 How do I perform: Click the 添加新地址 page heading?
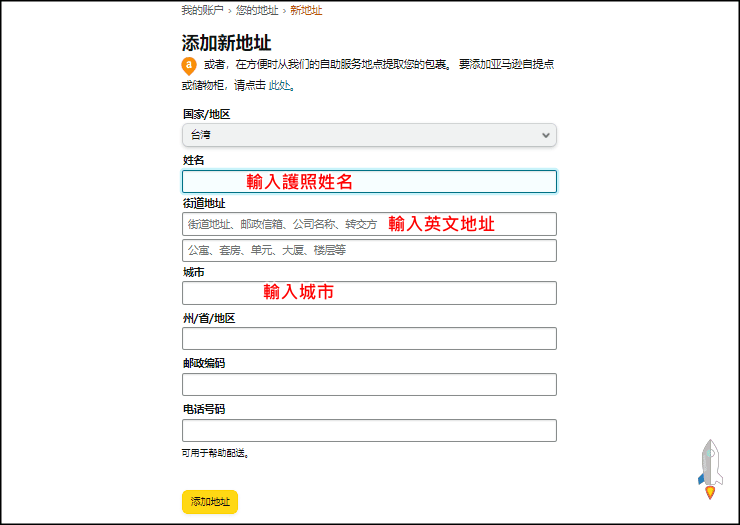(x=226, y=43)
